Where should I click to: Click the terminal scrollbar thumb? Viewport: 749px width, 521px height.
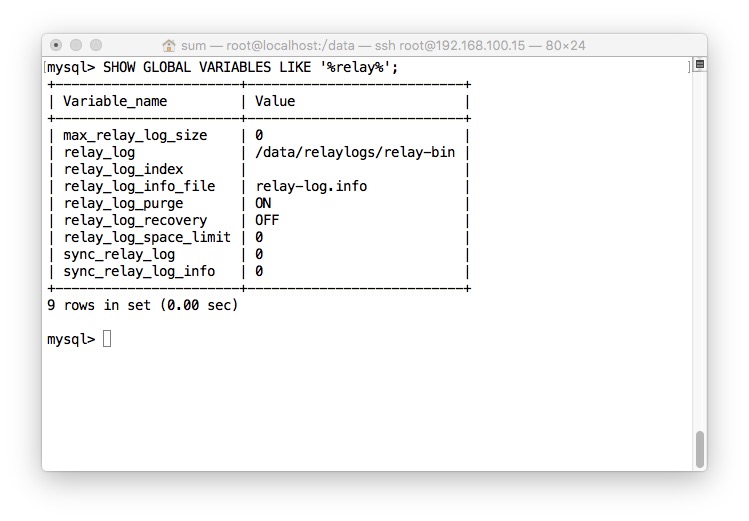[700, 449]
